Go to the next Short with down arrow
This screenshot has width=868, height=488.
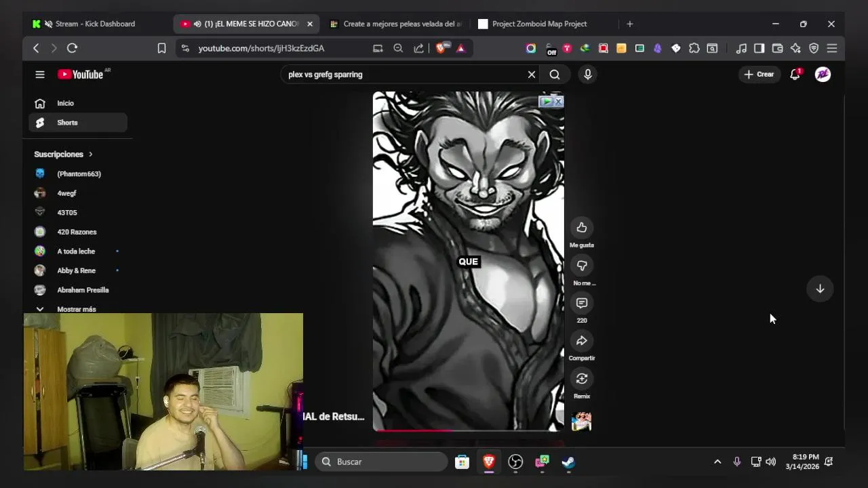click(820, 289)
